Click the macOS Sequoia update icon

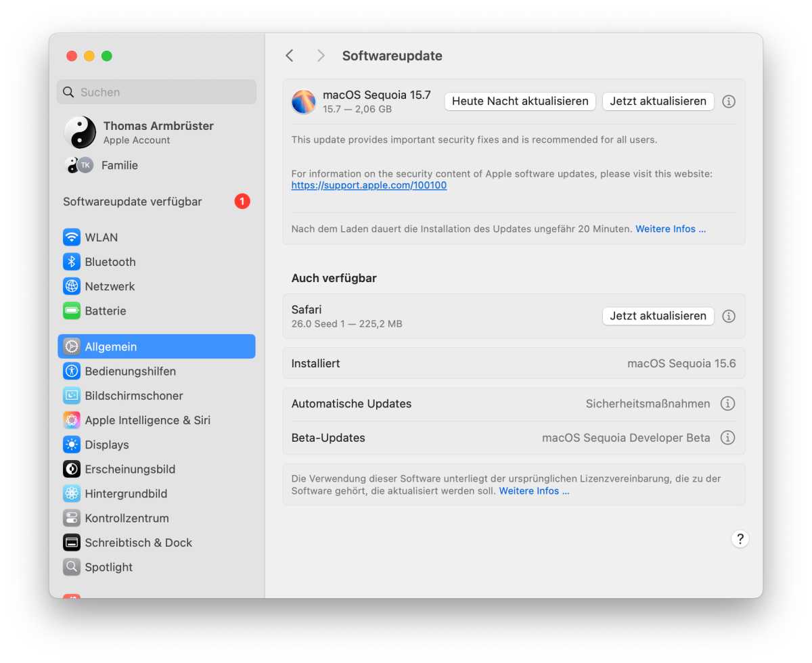coord(304,101)
